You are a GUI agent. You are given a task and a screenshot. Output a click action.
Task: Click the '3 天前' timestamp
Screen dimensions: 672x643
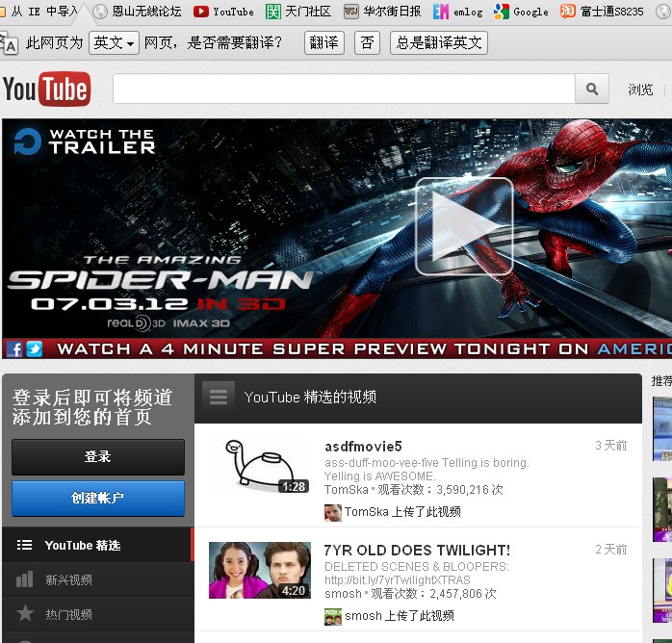click(x=611, y=446)
